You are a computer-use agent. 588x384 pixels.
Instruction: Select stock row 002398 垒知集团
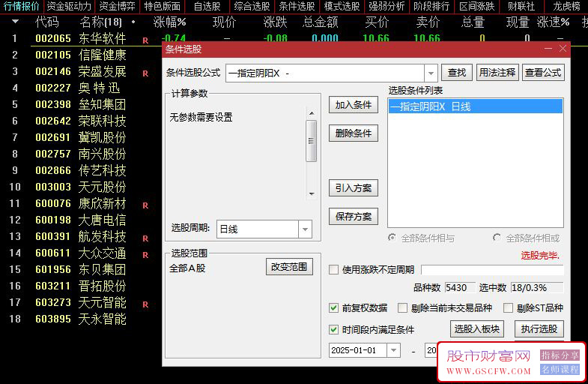click(81, 105)
